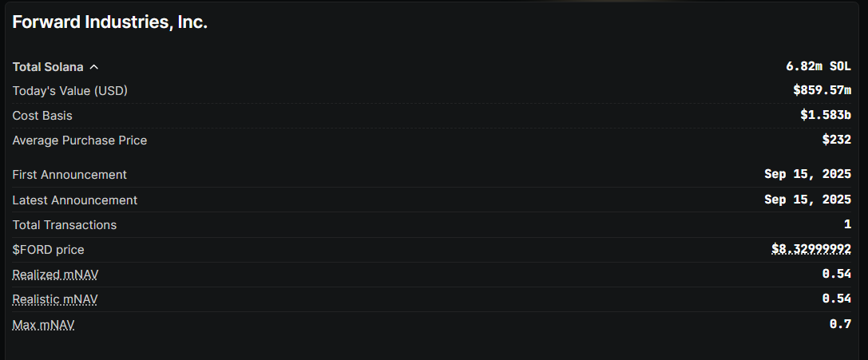Click the underlined Realized mNAV term
Image resolution: width=868 pixels, height=360 pixels.
pos(55,275)
